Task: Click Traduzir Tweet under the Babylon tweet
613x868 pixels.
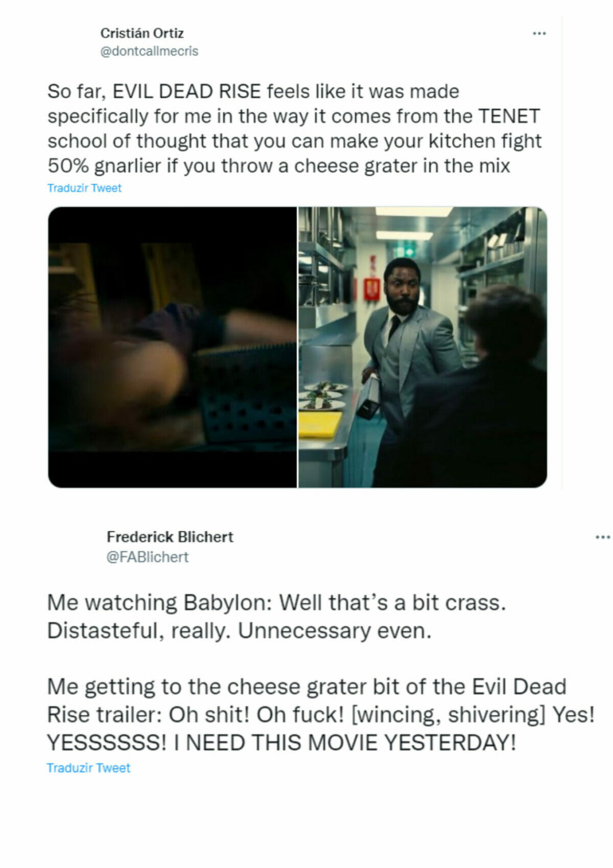Action: 88,768
